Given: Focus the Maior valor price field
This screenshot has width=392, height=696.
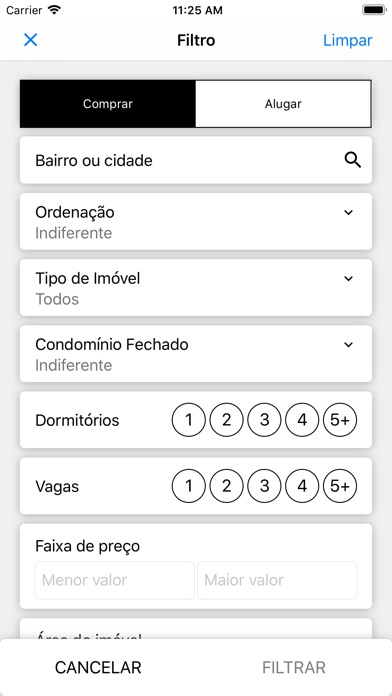Looking at the screenshot, I should pyautogui.click(x=277, y=580).
